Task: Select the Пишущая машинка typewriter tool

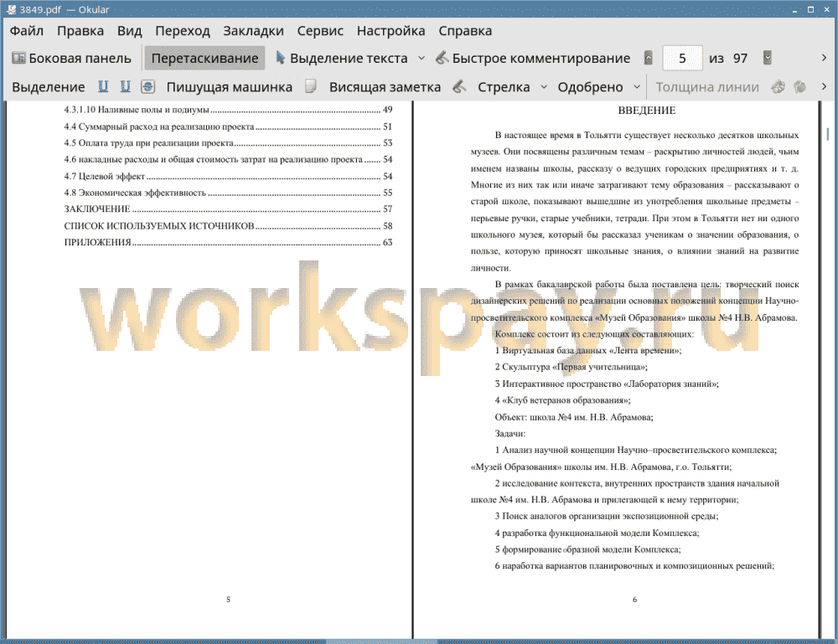Action: [x=230, y=87]
